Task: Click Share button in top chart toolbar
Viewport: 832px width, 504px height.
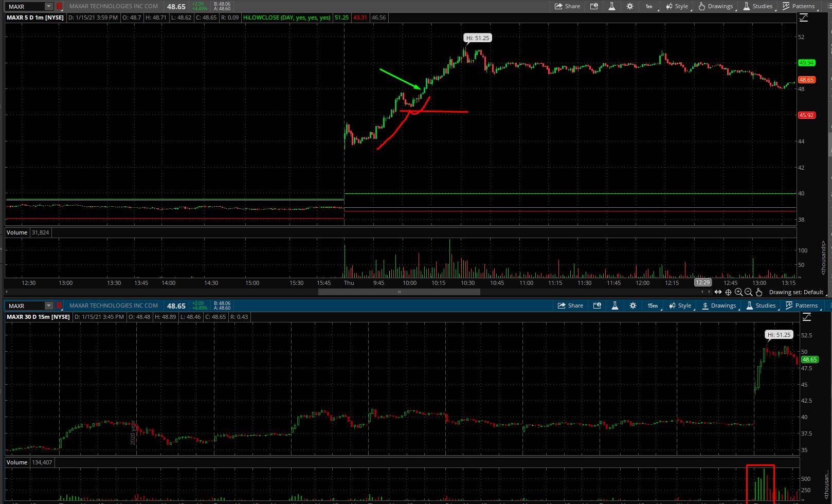Action: coord(567,6)
